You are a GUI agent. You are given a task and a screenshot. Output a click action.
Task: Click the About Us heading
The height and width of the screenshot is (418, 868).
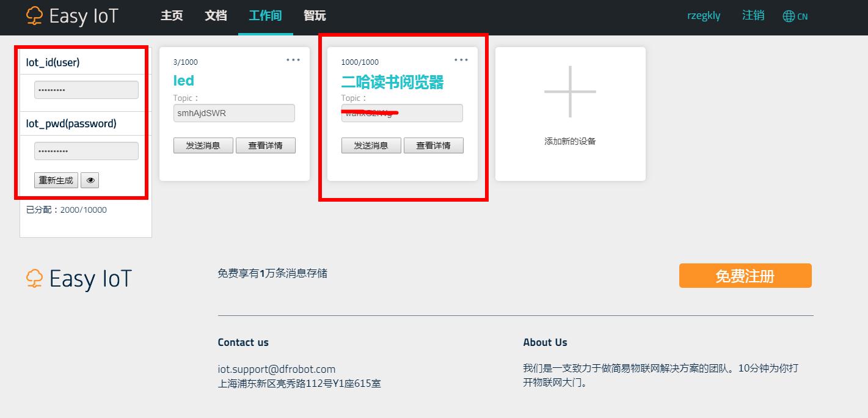click(x=545, y=342)
